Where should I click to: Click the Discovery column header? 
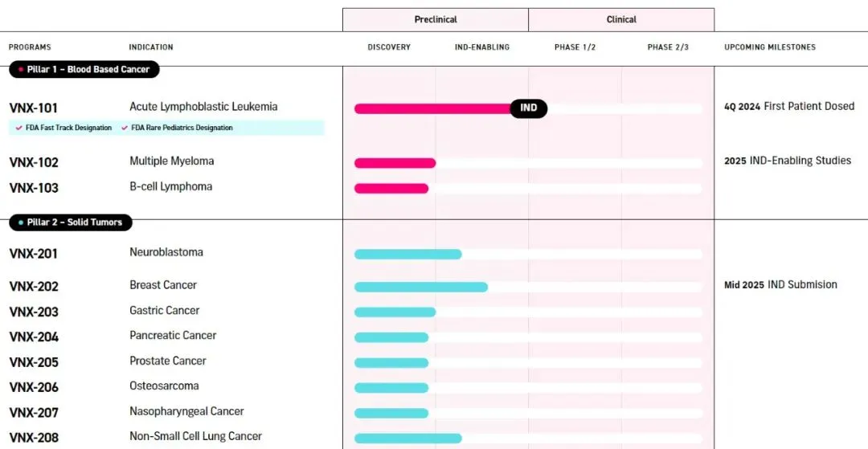(389, 47)
